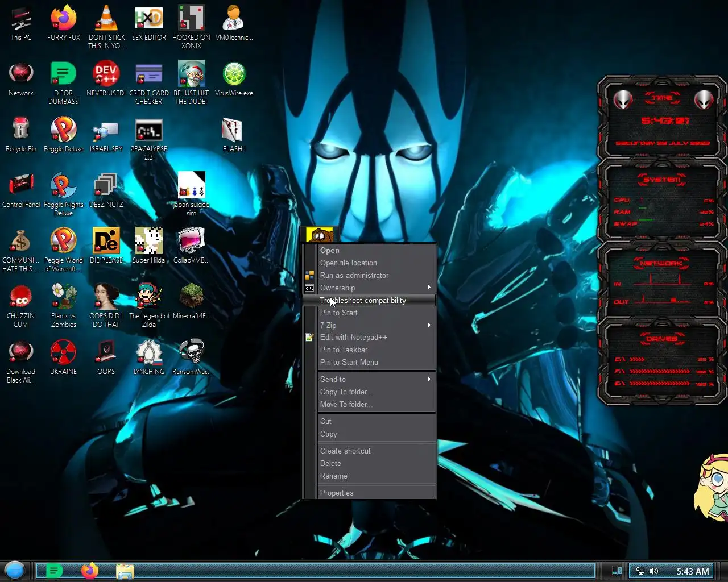Open the network tray icon

coord(640,571)
